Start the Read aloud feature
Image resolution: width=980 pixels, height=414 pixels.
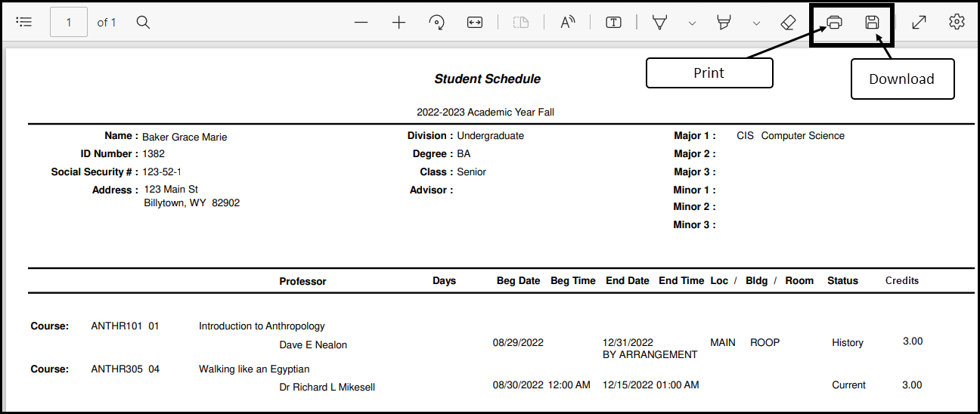[x=567, y=23]
